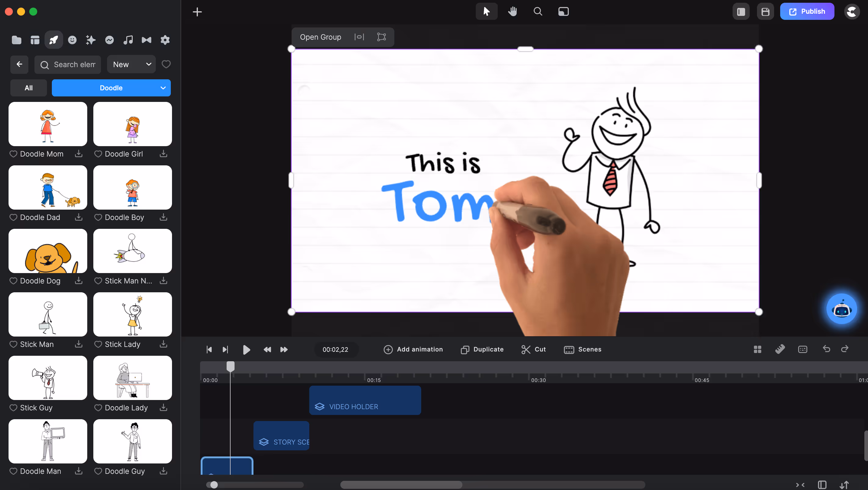Select the hand pan tool
Image resolution: width=868 pixels, height=490 pixels.
(x=512, y=12)
